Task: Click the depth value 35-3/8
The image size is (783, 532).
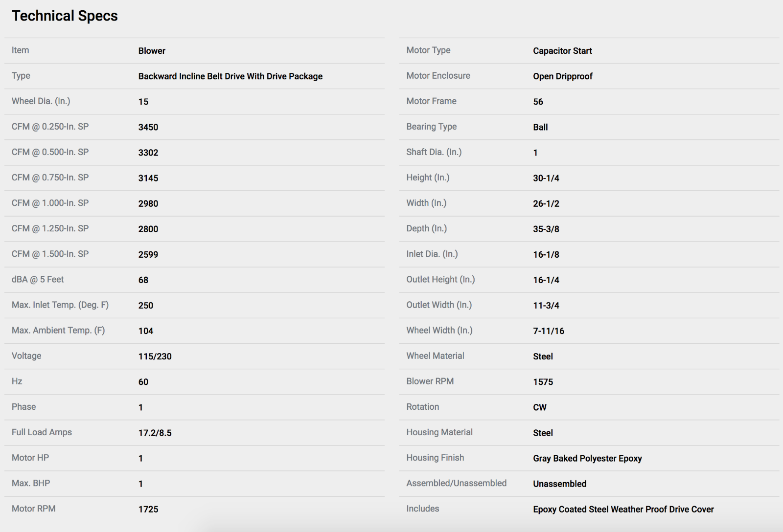Action: (546, 229)
